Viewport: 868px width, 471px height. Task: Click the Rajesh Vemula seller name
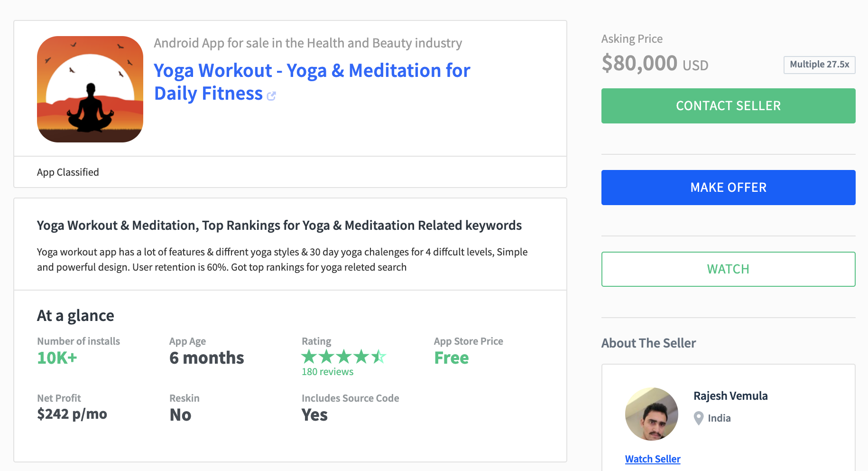pos(730,396)
